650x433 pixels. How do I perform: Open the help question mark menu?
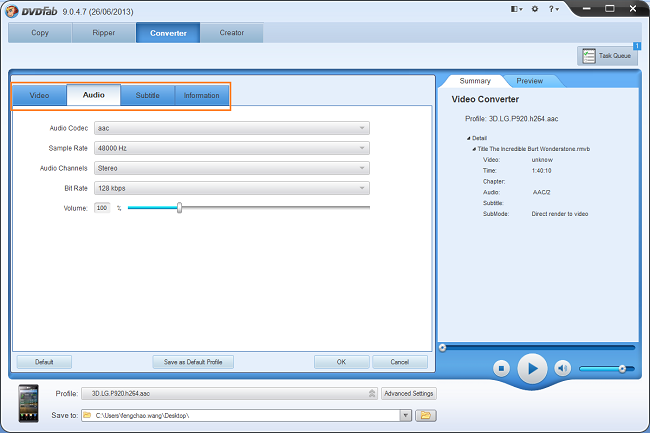click(x=553, y=9)
